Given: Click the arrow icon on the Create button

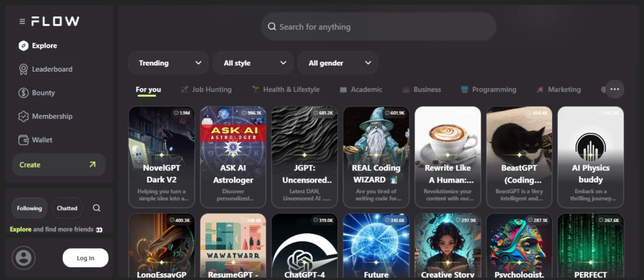Looking at the screenshot, I should pyautogui.click(x=92, y=164).
